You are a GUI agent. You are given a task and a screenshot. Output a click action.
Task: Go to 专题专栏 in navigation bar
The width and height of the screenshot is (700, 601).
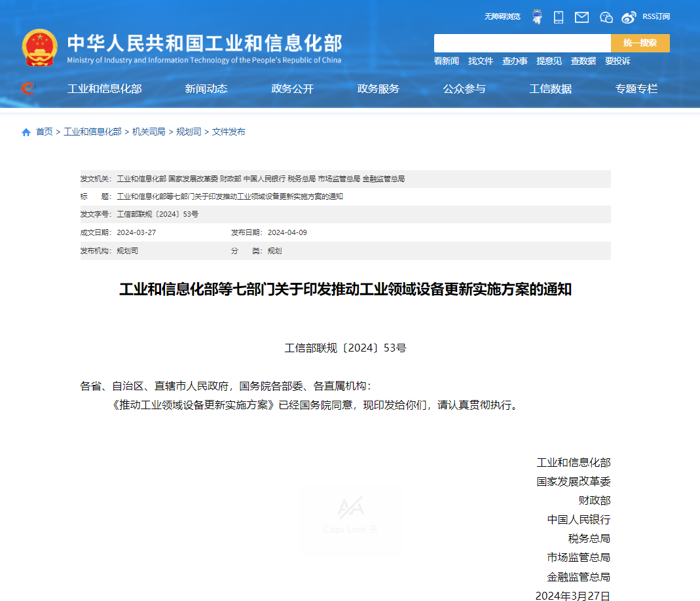[x=636, y=89]
